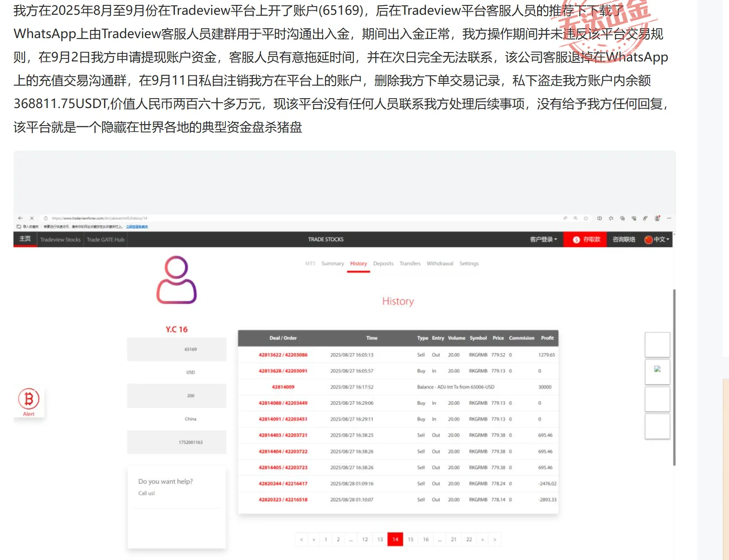729x560 pixels.
Task: Click the zoom magnifier icon in the address bar
Action: click(575, 218)
